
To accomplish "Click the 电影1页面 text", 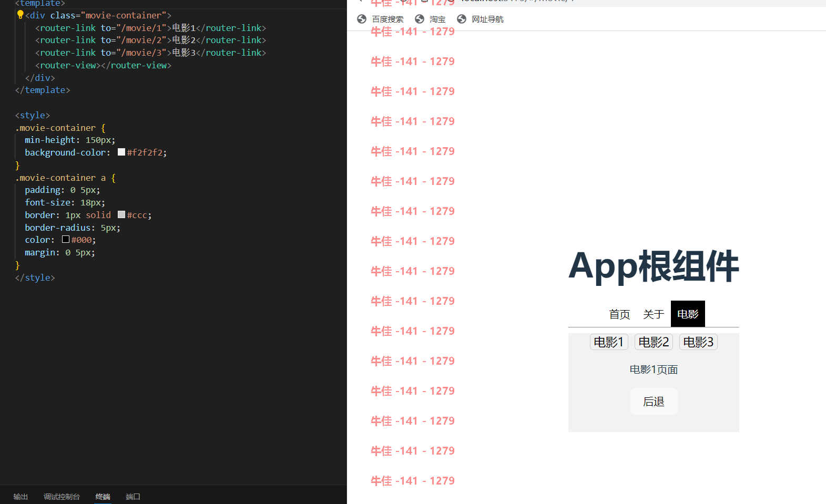I will point(654,370).
